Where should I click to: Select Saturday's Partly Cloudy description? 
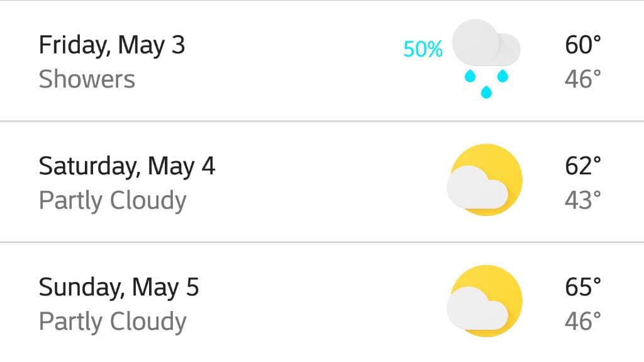113,201
